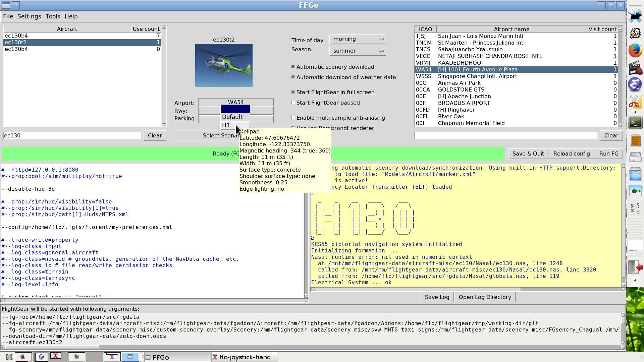Open the scissors and ruler tool launcher
Viewport: 644px width, 362px height.
tap(635, 102)
